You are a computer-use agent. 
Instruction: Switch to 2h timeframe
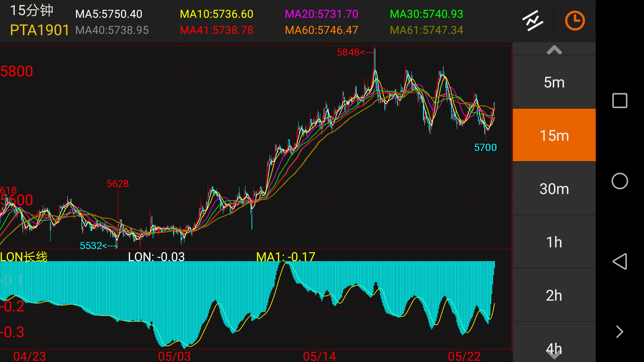point(554,295)
